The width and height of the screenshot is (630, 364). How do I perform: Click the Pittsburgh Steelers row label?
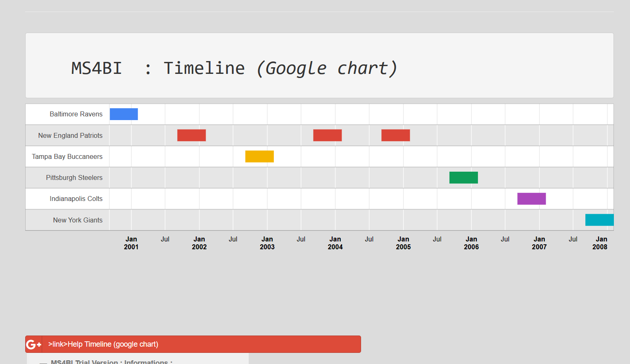(x=74, y=177)
